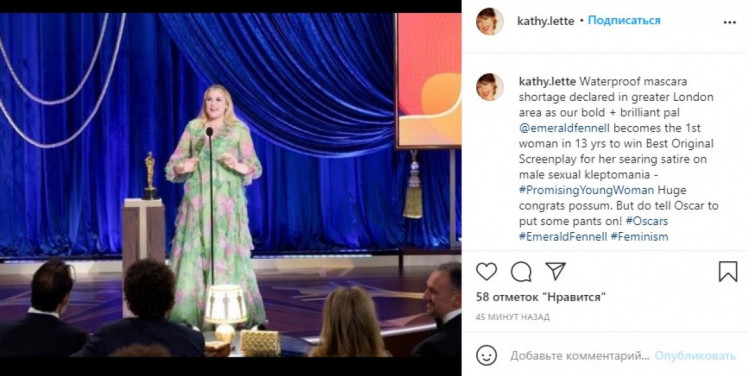Open comments via speech bubble icon
Image resolution: width=748 pixels, height=376 pixels.
(521, 272)
